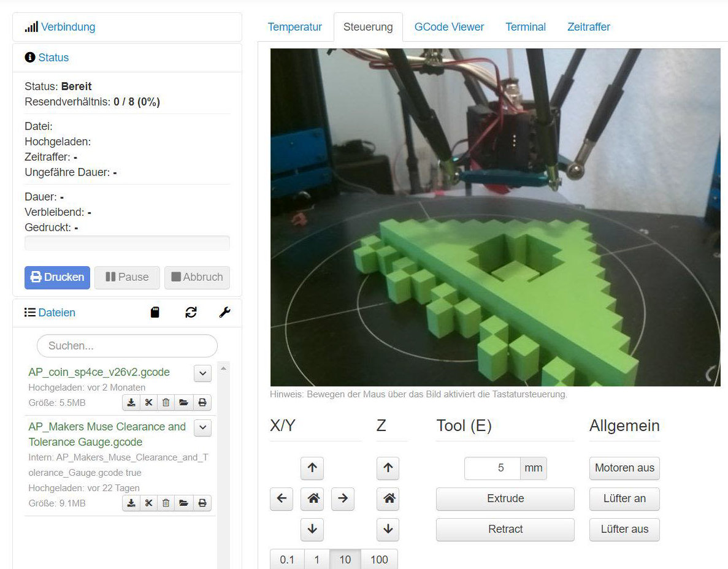This screenshot has height=569, width=728.
Task: Click the SD card icon in Dateien header
Action: click(155, 313)
